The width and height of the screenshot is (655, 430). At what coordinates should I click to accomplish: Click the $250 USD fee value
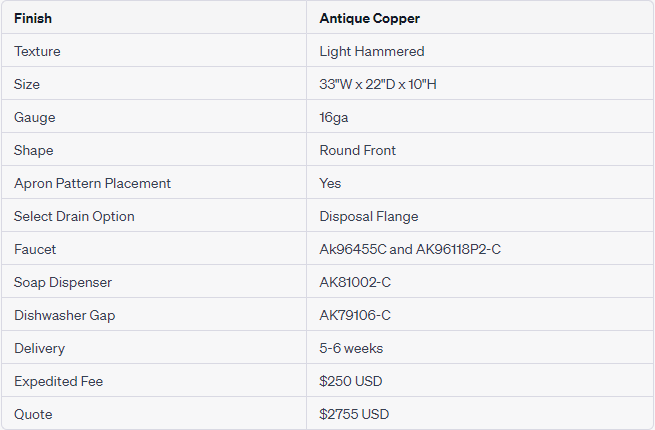pyautogui.click(x=350, y=382)
